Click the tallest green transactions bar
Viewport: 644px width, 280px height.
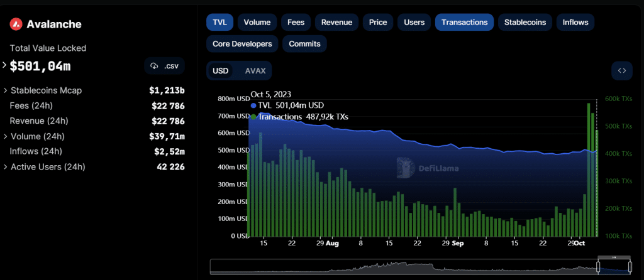pyautogui.click(x=589, y=170)
